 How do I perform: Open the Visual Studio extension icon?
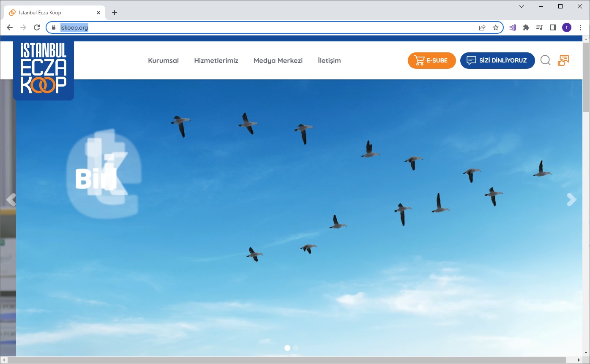[x=513, y=27]
